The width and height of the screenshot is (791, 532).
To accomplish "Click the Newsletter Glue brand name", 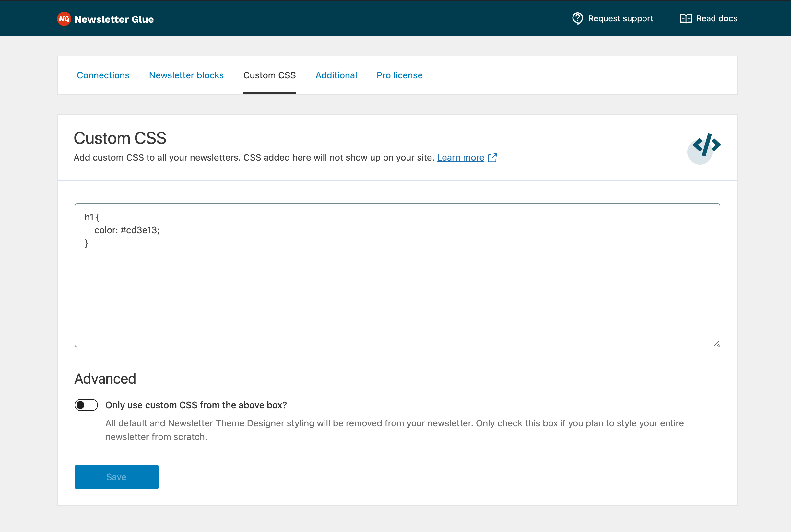I will click(x=114, y=19).
